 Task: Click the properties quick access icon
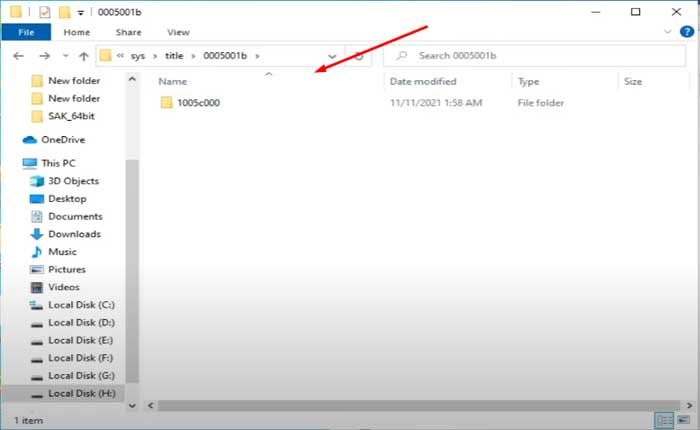tap(43, 12)
